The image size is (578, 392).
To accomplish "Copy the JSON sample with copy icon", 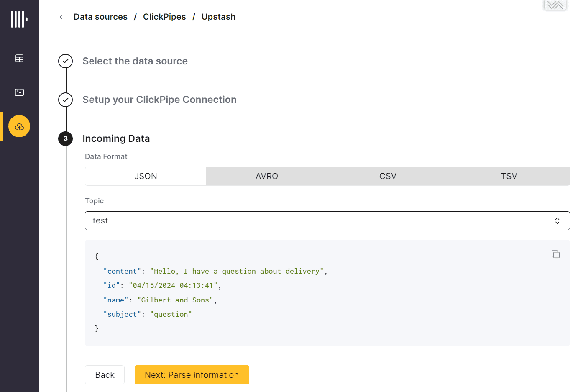I will click(555, 254).
